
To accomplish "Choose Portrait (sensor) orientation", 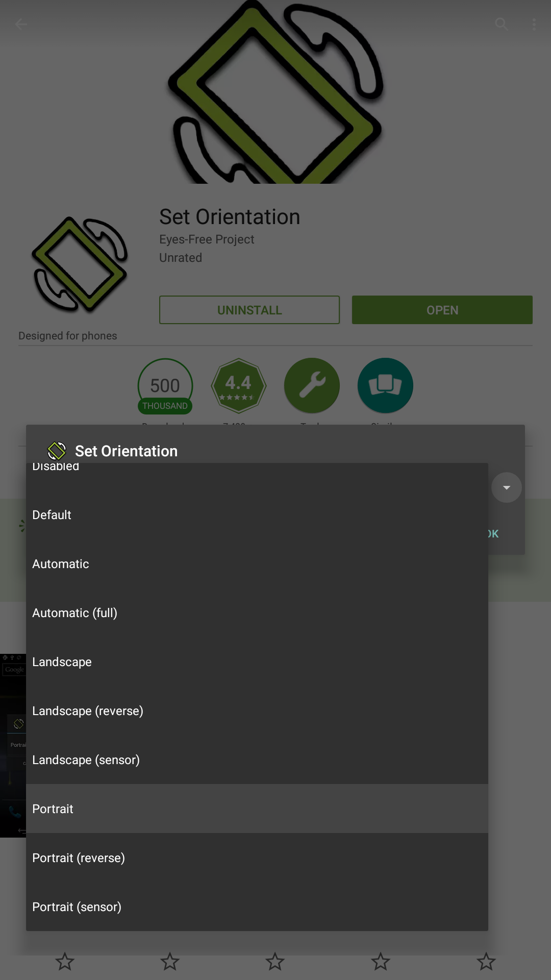I will tap(257, 906).
